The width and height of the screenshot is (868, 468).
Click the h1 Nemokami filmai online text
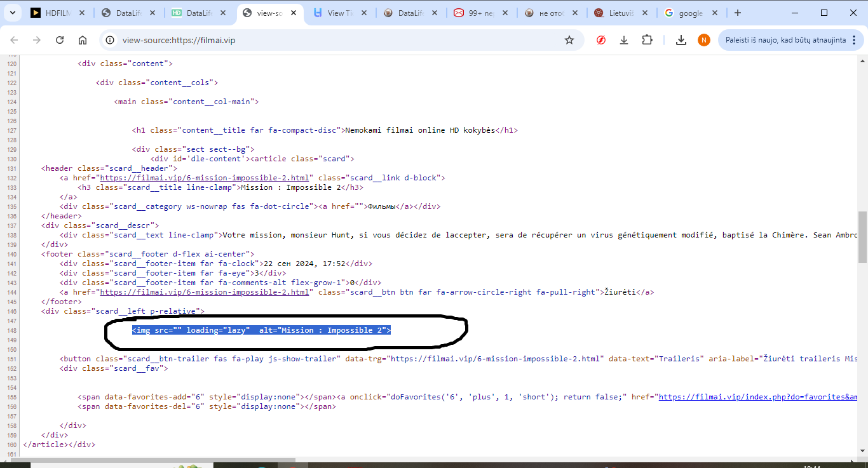tap(420, 130)
